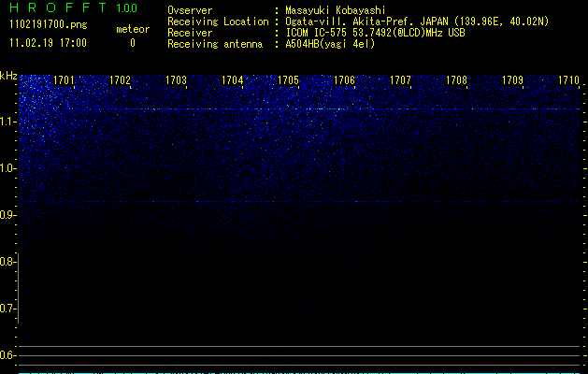Click the 0.8 kHz axis label
The image size is (588, 374).
(7, 262)
